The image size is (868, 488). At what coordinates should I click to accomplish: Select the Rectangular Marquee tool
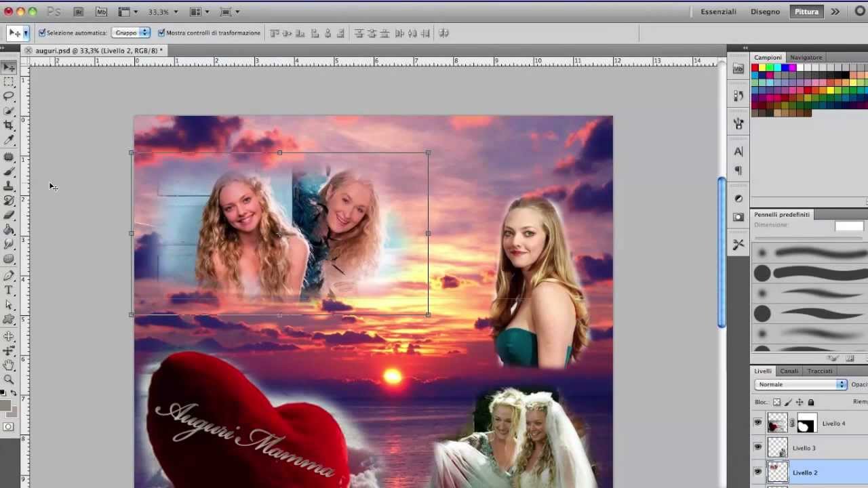tap(9, 81)
